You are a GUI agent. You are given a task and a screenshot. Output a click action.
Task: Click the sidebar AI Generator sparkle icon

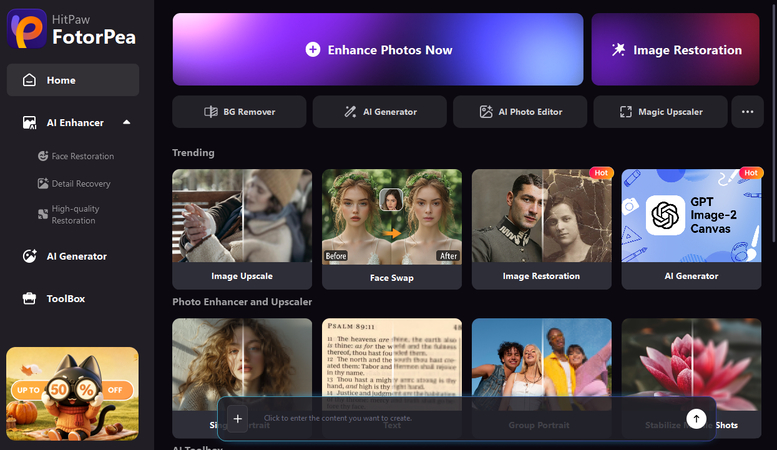pos(29,256)
